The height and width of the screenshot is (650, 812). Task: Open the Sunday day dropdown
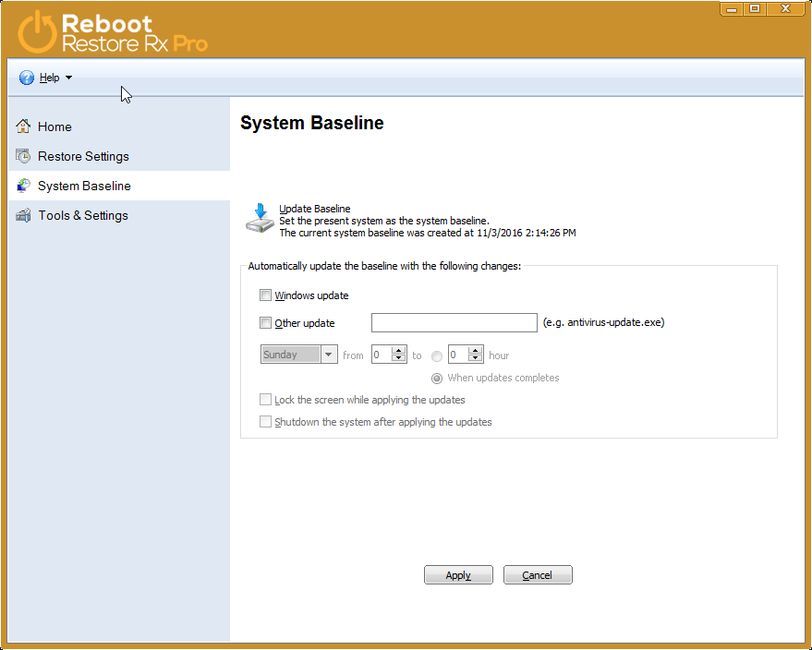[329, 355]
